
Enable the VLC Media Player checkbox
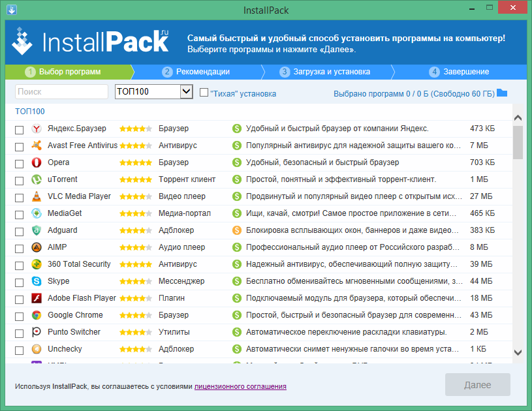[x=20, y=198]
